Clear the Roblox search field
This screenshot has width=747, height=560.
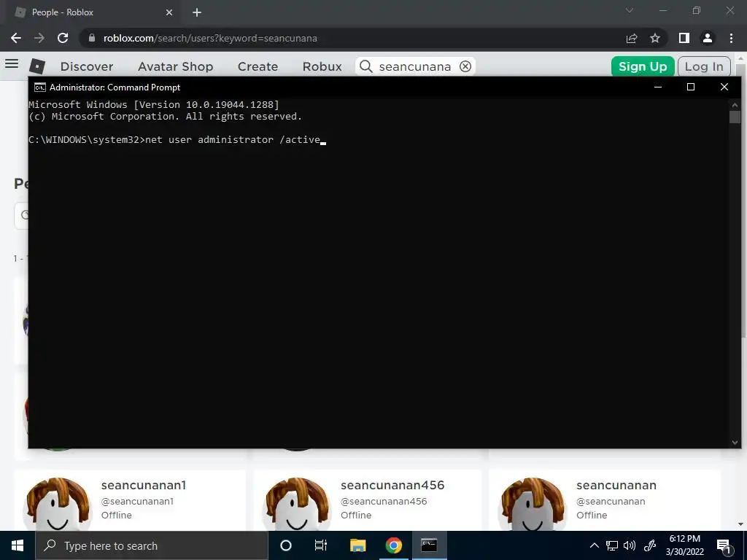pos(465,66)
